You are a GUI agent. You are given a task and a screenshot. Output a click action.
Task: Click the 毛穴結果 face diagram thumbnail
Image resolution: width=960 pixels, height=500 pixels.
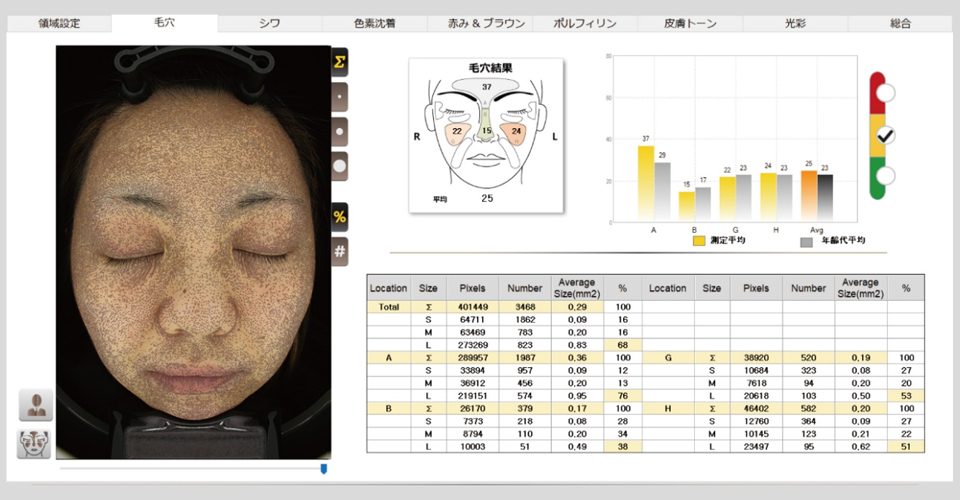pos(486,135)
